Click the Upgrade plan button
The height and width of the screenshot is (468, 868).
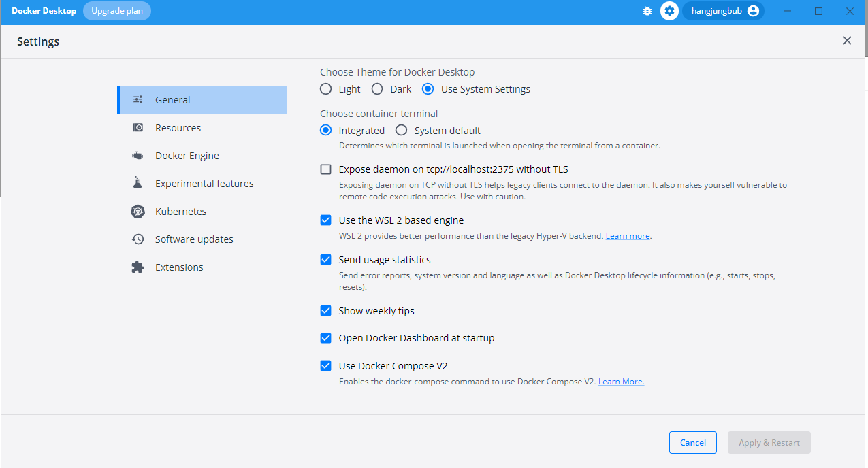pos(117,11)
